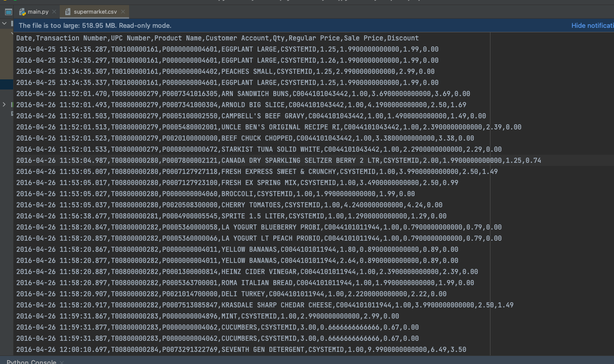Click the SPRITE 1.5 LITER data row

pos(231,216)
